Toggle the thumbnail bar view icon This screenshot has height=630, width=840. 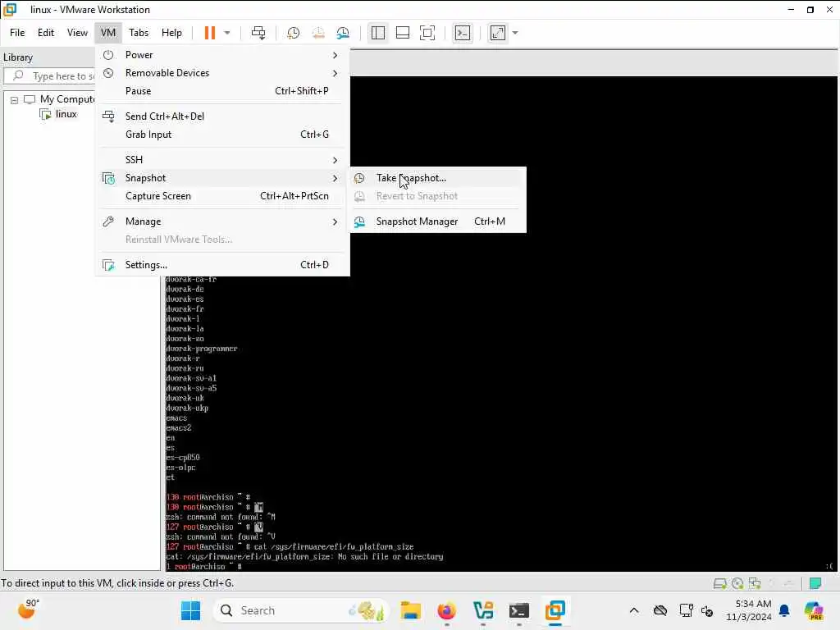click(x=402, y=33)
